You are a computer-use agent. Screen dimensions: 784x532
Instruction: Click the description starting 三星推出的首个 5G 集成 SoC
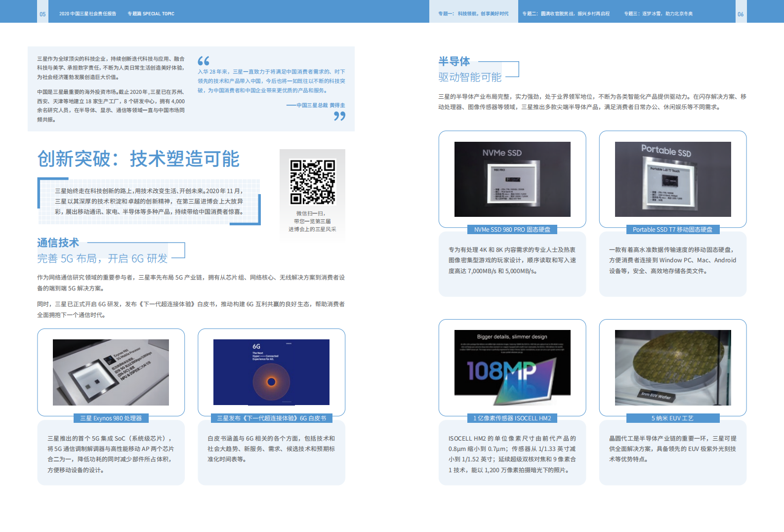pos(111,454)
